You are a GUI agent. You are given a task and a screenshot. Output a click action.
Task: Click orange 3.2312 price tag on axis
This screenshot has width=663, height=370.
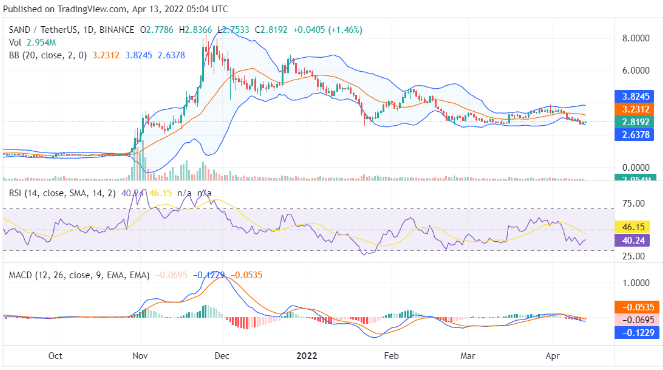coord(634,109)
